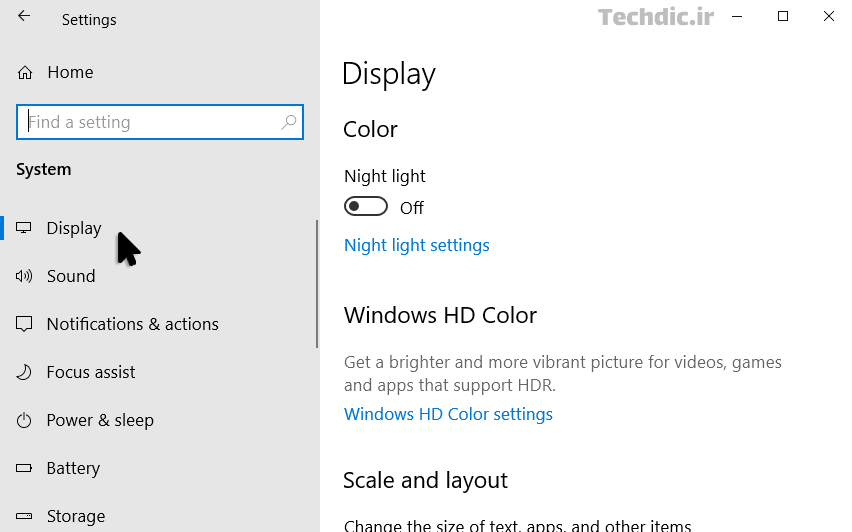Viewport: 852px width, 532px height.
Task: Click the Windows HD Color heading
Action: [441, 315]
